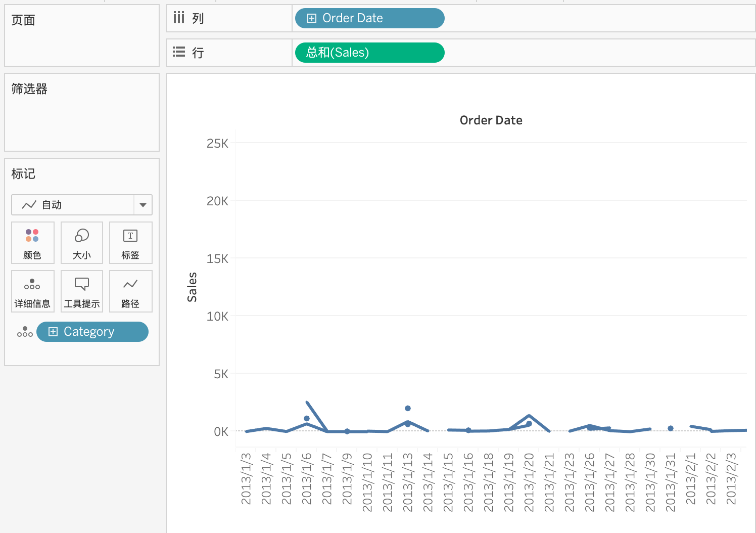Open the Color (颜色) marks card
Image resolution: width=756 pixels, height=533 pixels.
coord(32,243)
